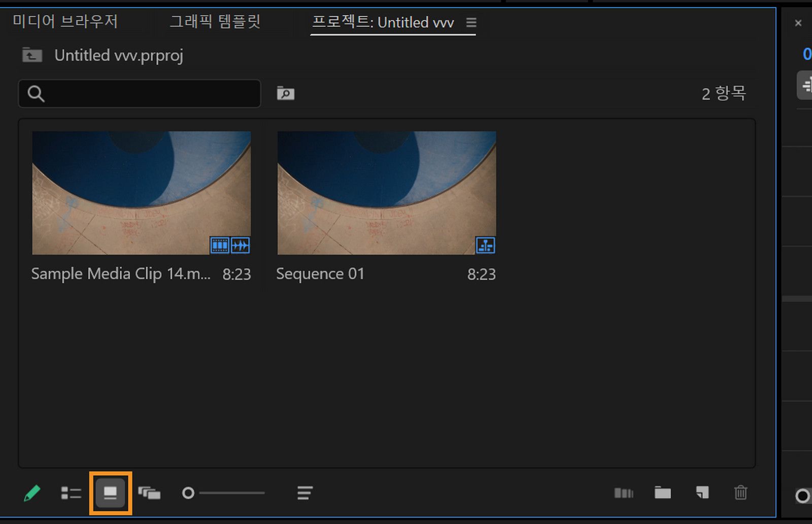
Task: Delete selected items with the trash icon
Action: pyautogui.click(x=740, y=493)
